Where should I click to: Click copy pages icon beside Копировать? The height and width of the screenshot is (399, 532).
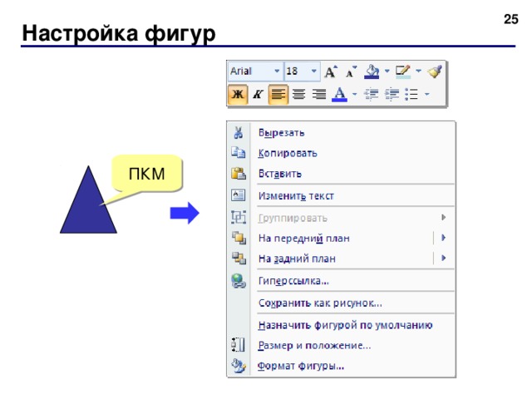point(239,153)
